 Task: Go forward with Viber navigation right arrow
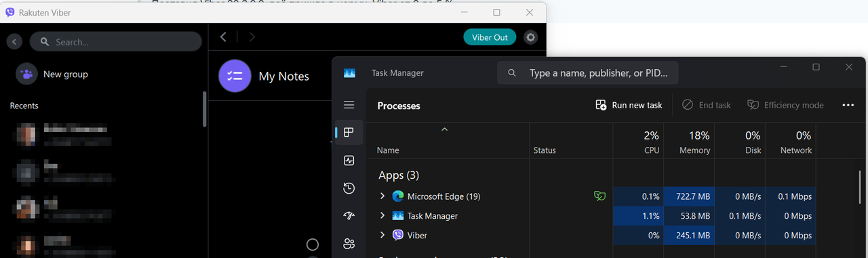click(252, 37)
